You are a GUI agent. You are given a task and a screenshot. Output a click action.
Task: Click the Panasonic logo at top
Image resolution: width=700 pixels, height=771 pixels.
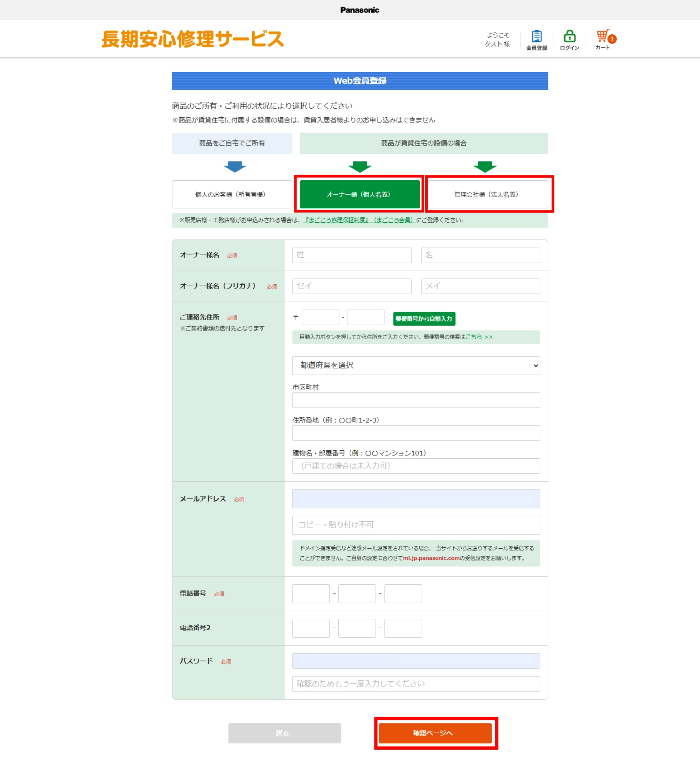[359, 10]
